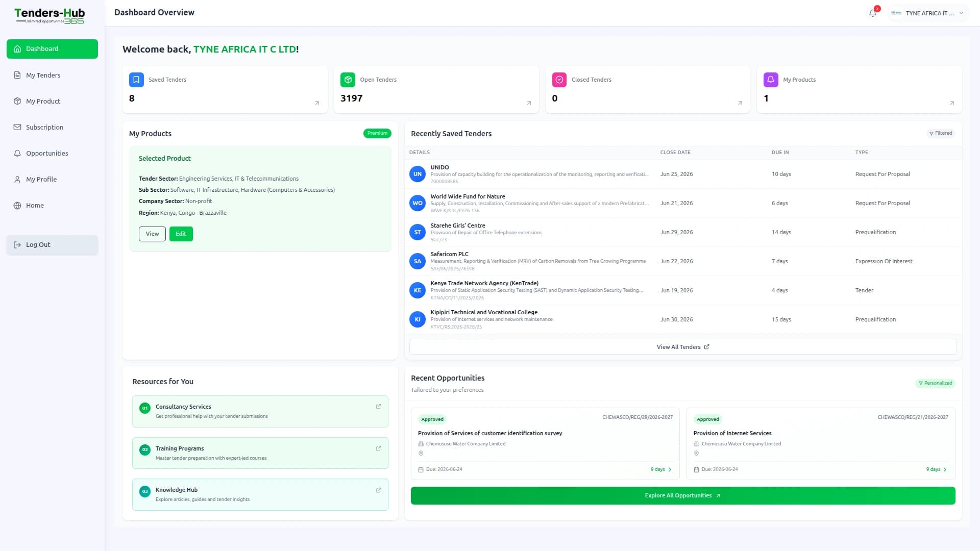
Task: Open Dashboard in the sidebar
Action: click(x=52, y=49)
